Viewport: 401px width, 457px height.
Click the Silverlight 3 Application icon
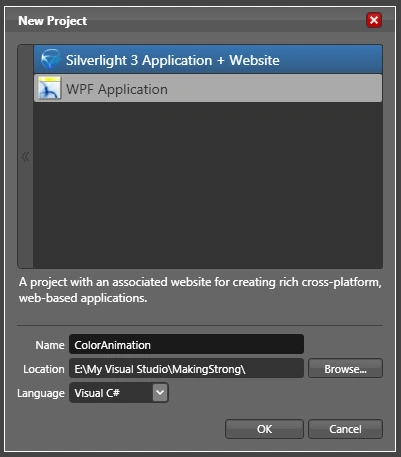pyautogui.click(x=50, y=59)
